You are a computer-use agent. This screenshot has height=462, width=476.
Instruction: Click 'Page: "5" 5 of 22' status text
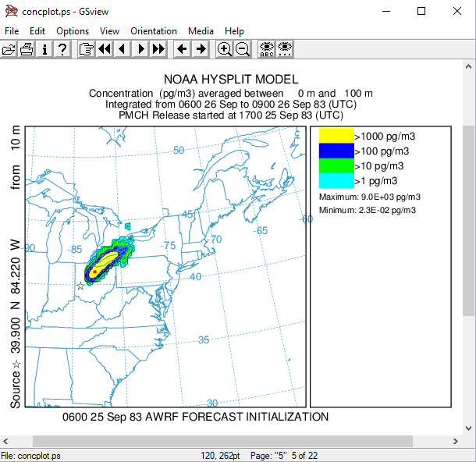(x=284, y=456)
